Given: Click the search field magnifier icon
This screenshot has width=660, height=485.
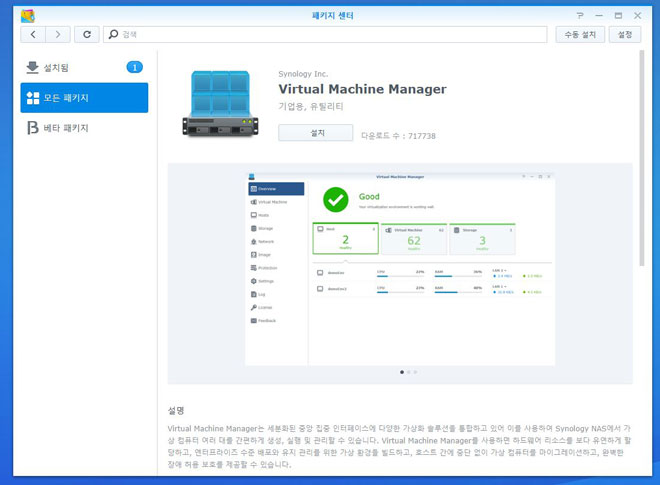Looking at the screenshot, I should click(x=113, y=35).
